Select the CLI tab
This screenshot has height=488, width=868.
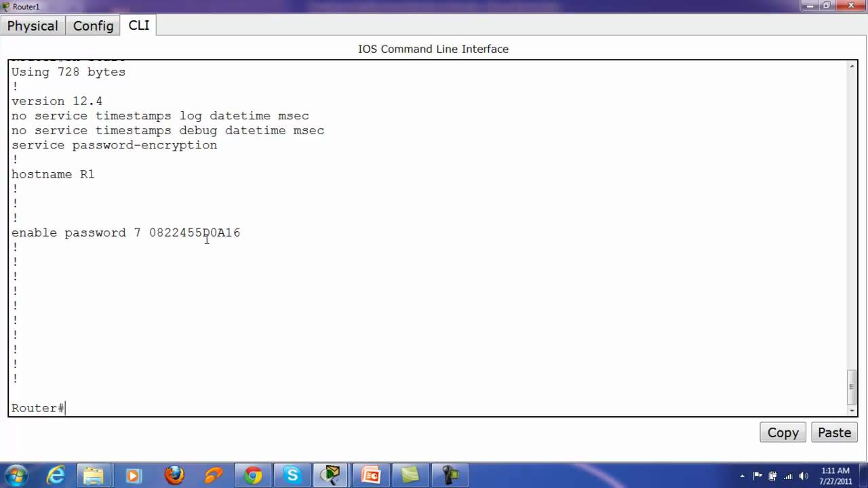pos(139,25)
